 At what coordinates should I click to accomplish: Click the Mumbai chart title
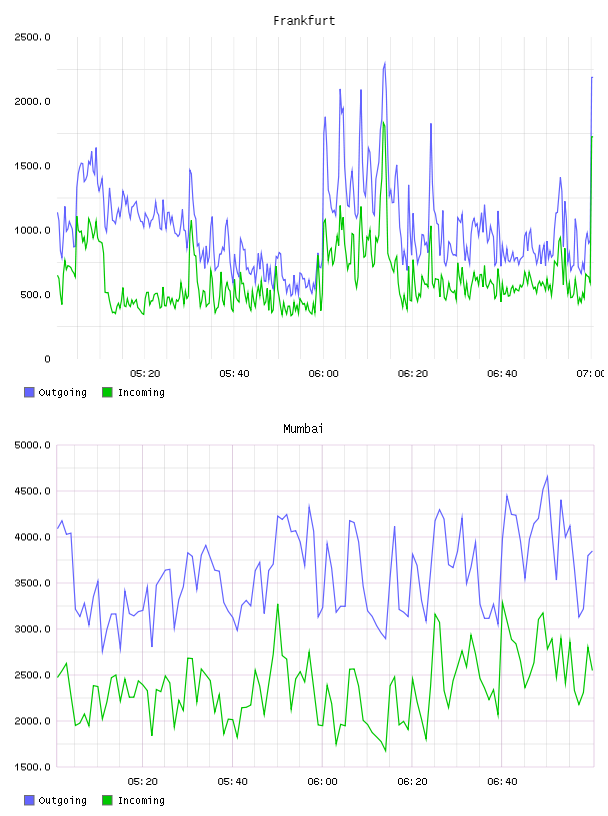point(303,429)
